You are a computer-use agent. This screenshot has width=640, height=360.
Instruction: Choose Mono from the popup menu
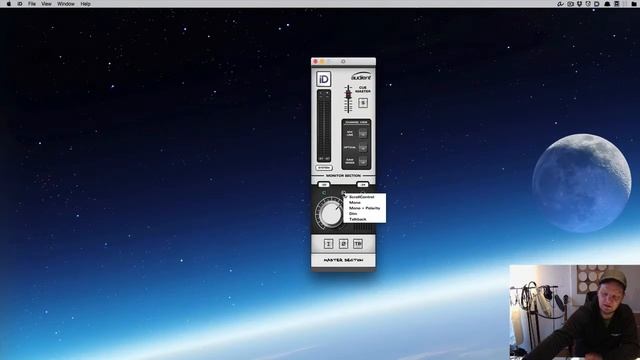(x=364, y=202)
